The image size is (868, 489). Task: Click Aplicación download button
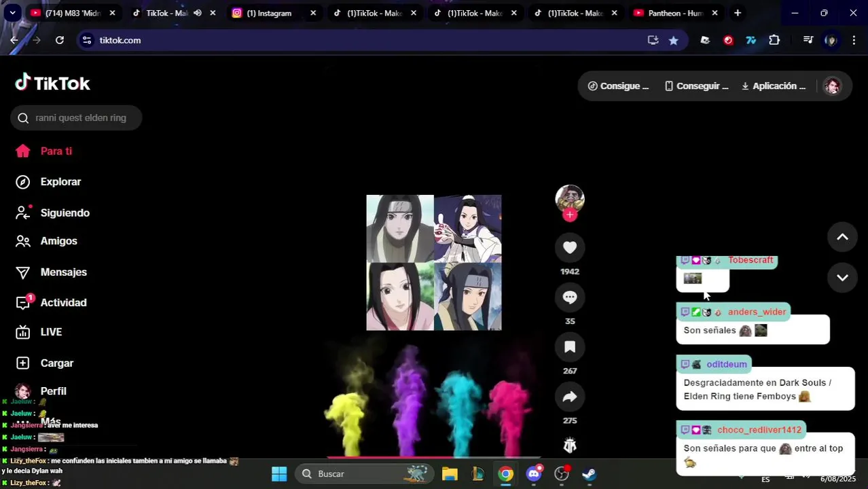click(773, 86)
